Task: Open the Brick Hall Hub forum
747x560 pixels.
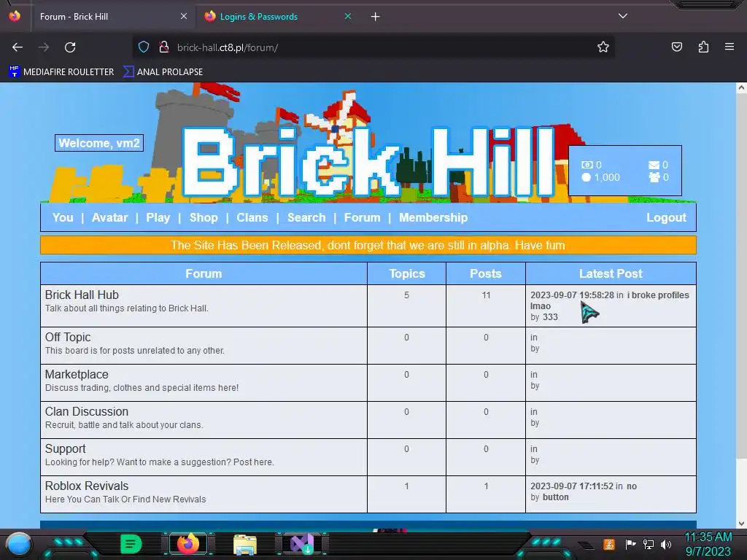Action: (x=82, y=295)
